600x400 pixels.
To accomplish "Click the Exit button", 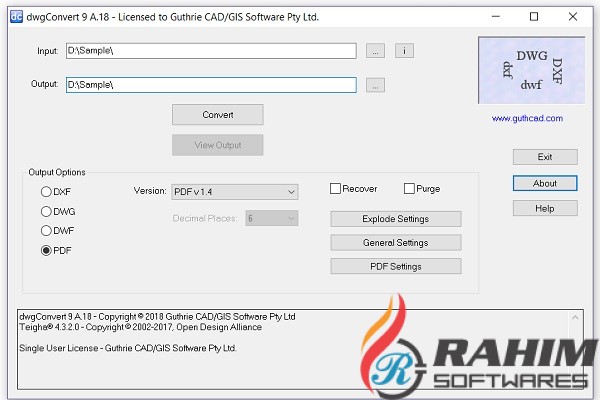I will click(545, 157).
